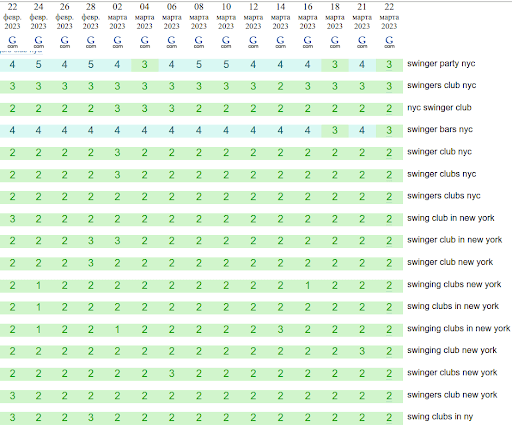Click swing club in new york position on 22 февр.

coord(12,219)
